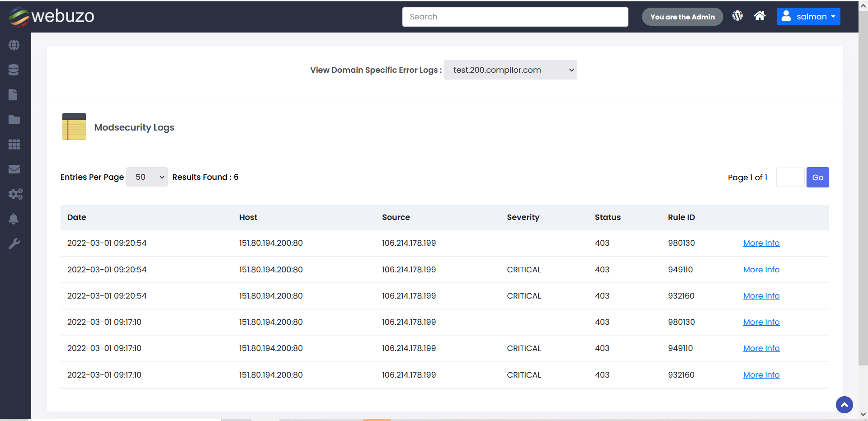The width and height of the screenshot is (868, 421).
Task: Open the wrench tools sidebar icon
Action: click(x=14, y=244)
